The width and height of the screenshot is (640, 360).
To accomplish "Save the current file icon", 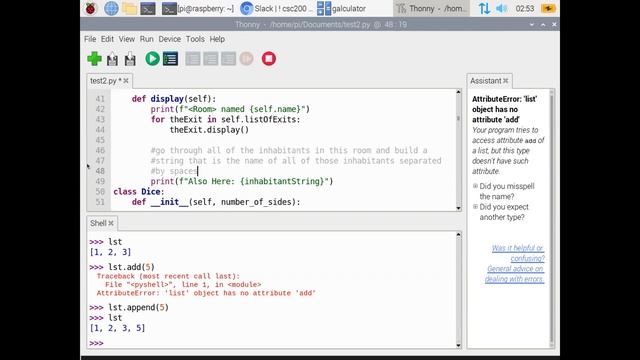I will click(130, 59).
